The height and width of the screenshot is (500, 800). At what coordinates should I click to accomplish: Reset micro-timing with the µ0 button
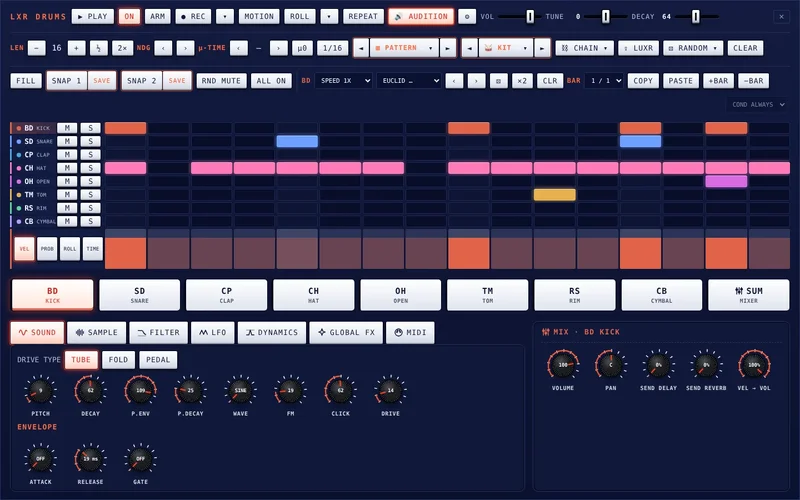click(302, 48)
